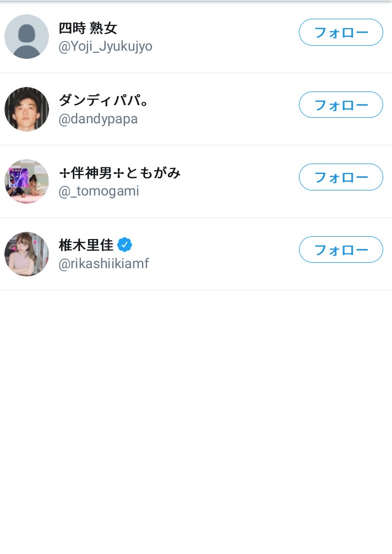Click the empty space in the 椎木里佳 row
Viewport: 392px width, 554px height.
click(x=222, y=254)
